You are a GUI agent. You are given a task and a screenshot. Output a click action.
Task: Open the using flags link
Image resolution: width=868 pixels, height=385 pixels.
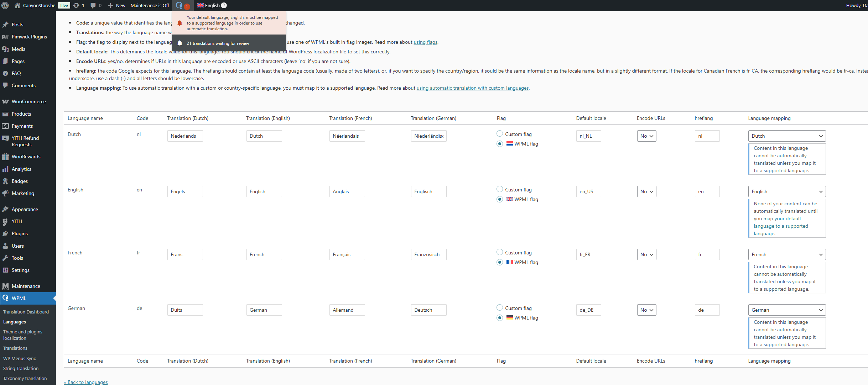(425, 42)
